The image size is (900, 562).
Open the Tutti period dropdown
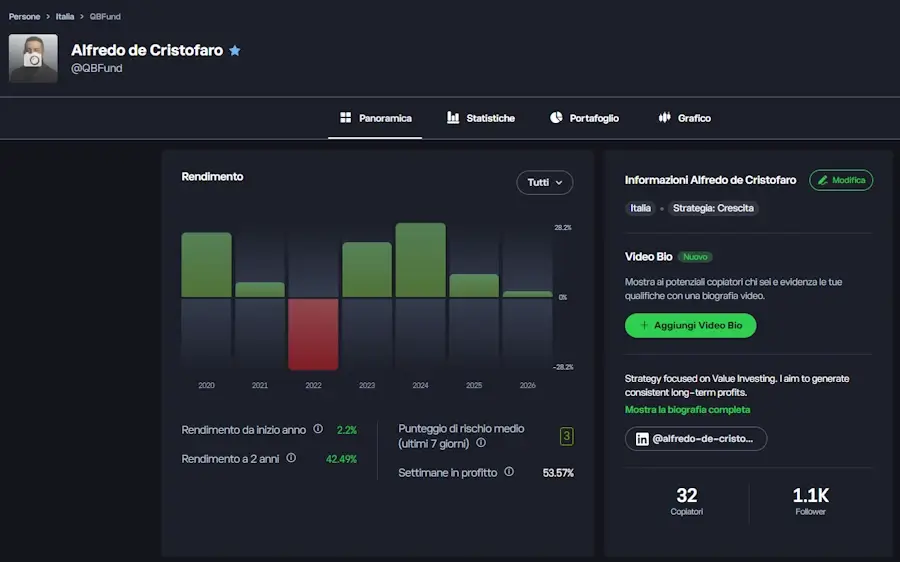pyautogui.click(x=544, y=182)
